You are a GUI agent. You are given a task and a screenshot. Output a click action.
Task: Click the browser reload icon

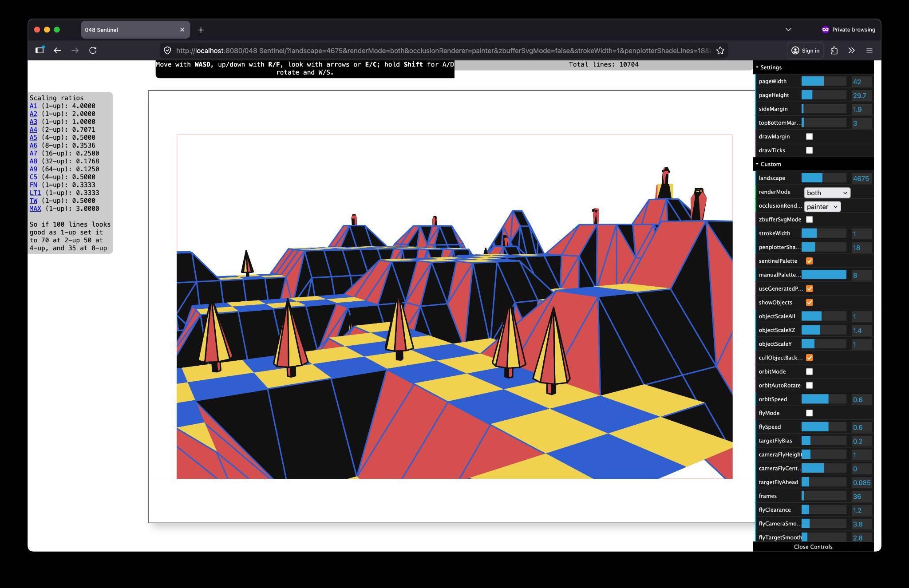(93, 51)
